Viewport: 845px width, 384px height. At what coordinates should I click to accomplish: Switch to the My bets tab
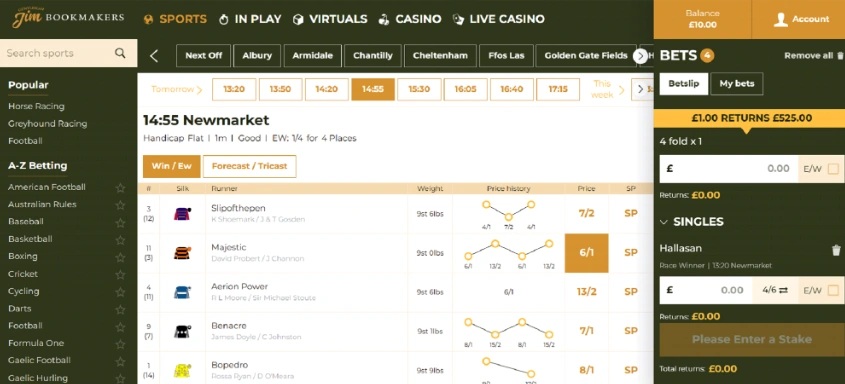[x=737, y=83]
